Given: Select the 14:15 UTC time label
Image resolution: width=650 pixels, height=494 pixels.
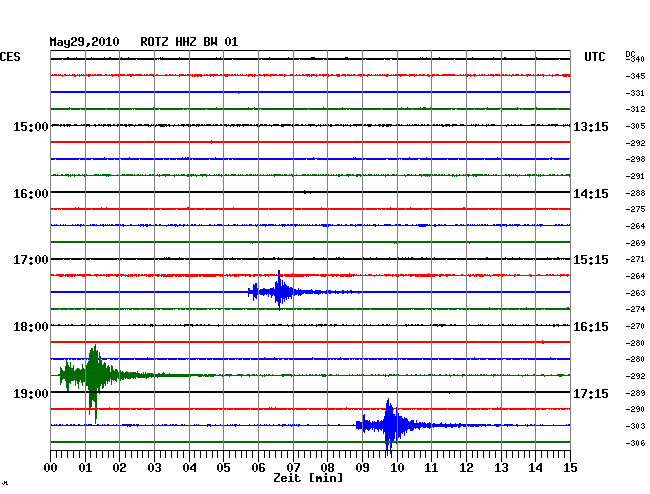Looking at the screenshot, I should [x=591, y=194].
